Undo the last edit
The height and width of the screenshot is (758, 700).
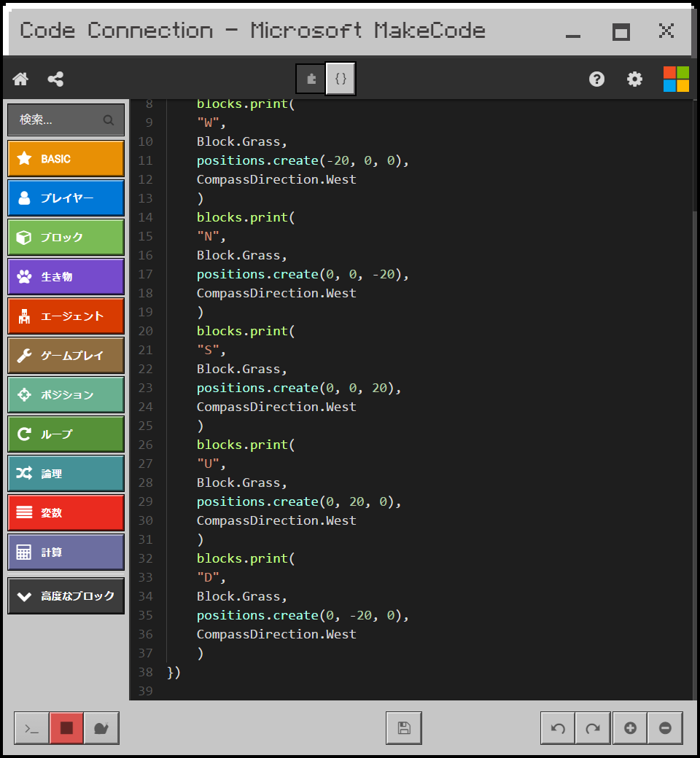pos(557,727)
